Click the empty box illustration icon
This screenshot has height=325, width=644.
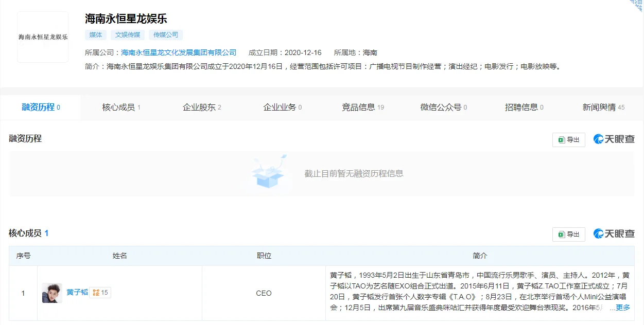click(x=268, y=173)
